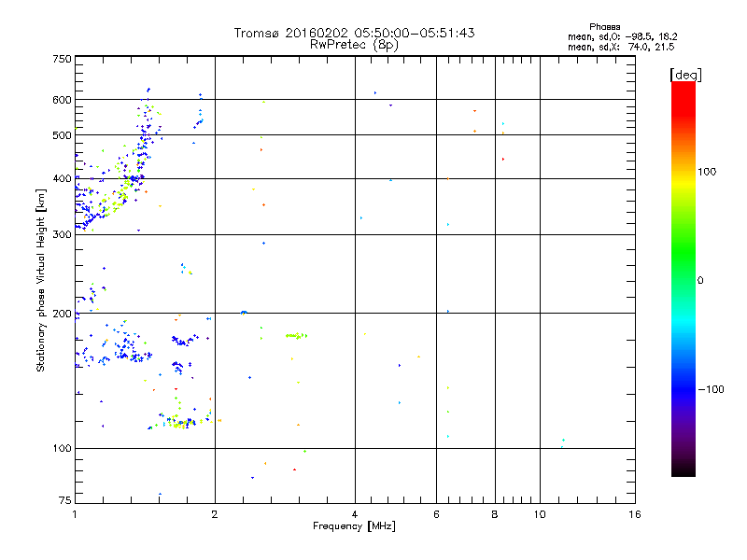
Task: Click the x-axis tick label '16'
Action: [635, 514]
